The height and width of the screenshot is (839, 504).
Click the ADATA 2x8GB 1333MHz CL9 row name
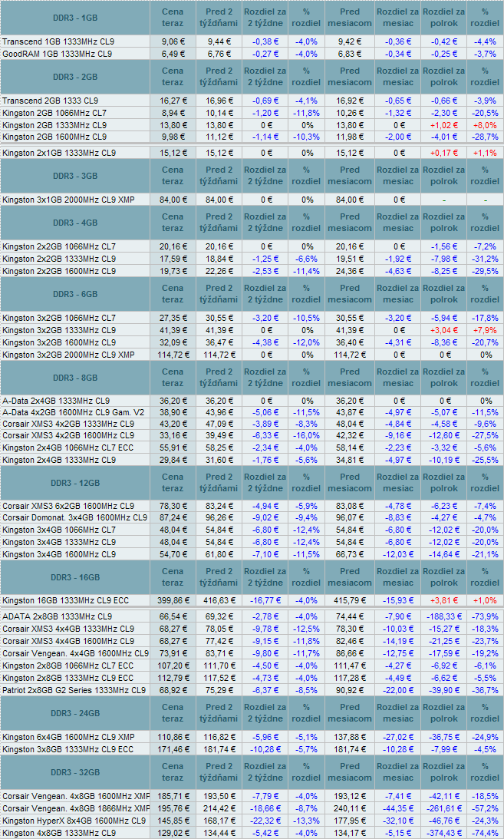(x=58, y=617)
